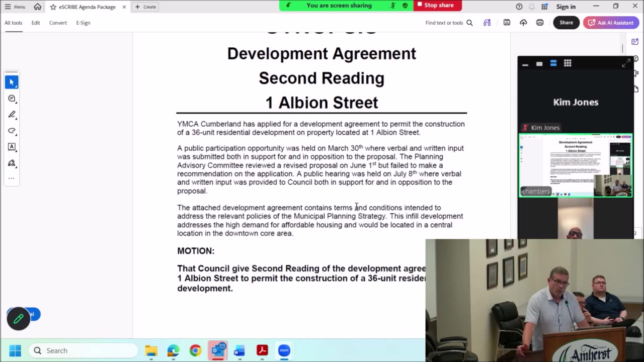The width and height of the screenshot is (644, 362).
Task: Pick the highlighter pen tool
Action: (12, 115)
